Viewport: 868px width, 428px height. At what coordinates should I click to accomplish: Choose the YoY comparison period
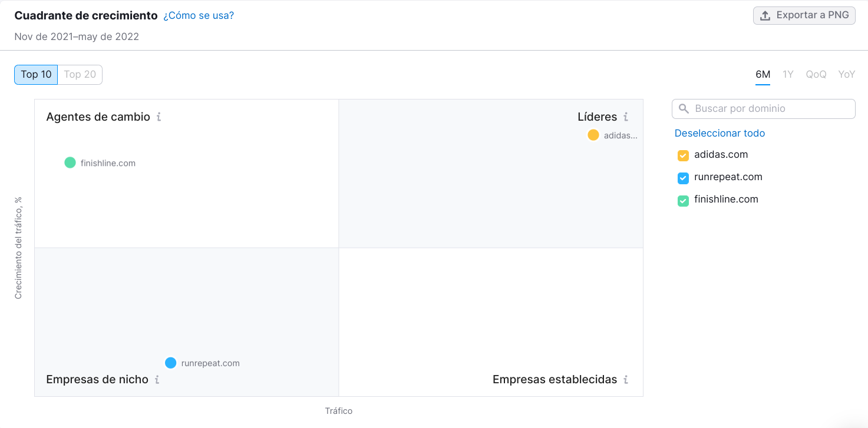846,75
